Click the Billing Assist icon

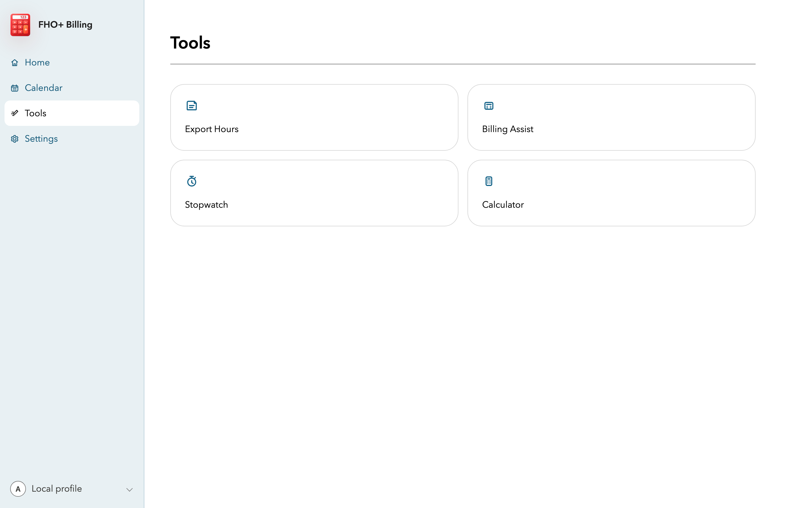point(489,106)
